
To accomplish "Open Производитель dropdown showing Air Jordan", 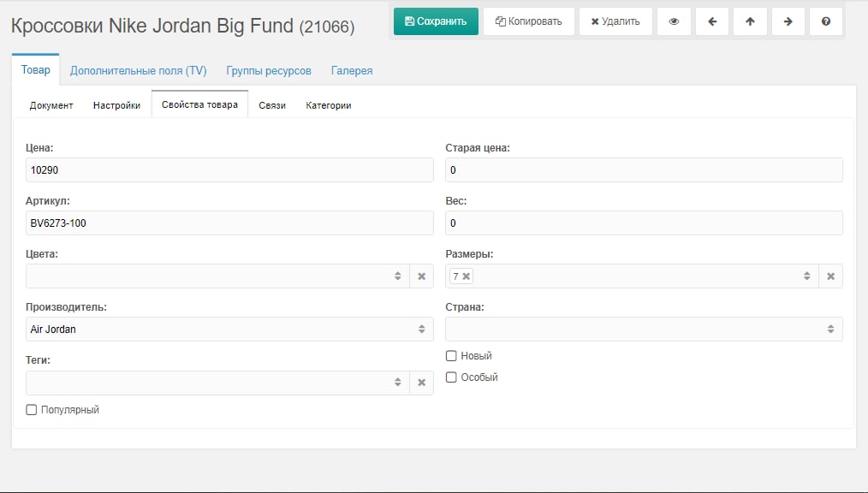I will [x=229, y=330].
